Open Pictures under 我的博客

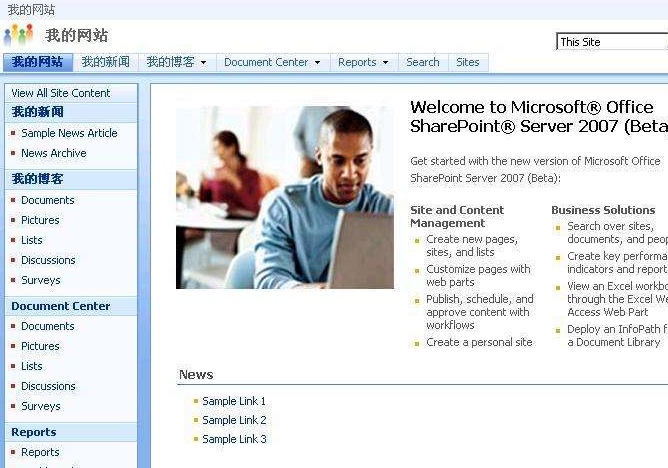pos(40,220)
